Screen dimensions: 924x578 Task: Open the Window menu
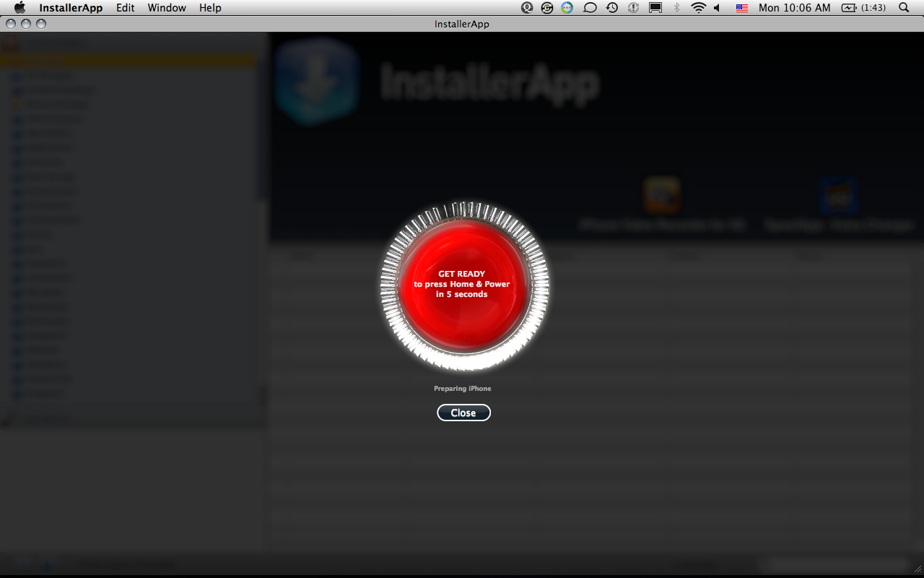167,8
